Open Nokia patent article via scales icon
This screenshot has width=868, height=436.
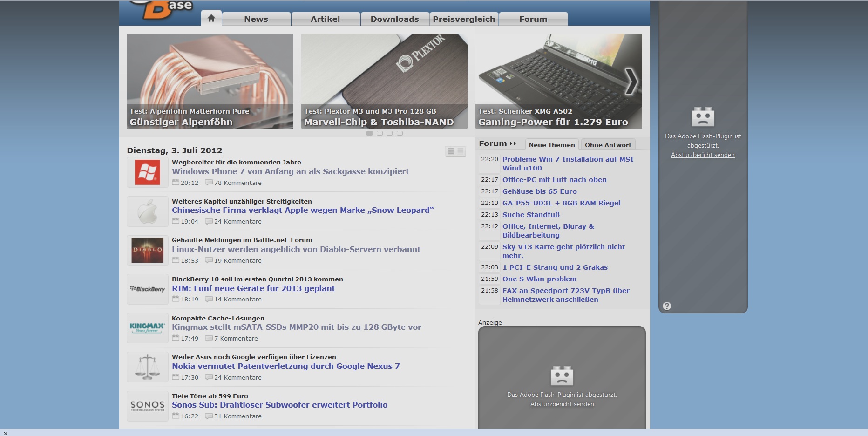pos(148,367)
